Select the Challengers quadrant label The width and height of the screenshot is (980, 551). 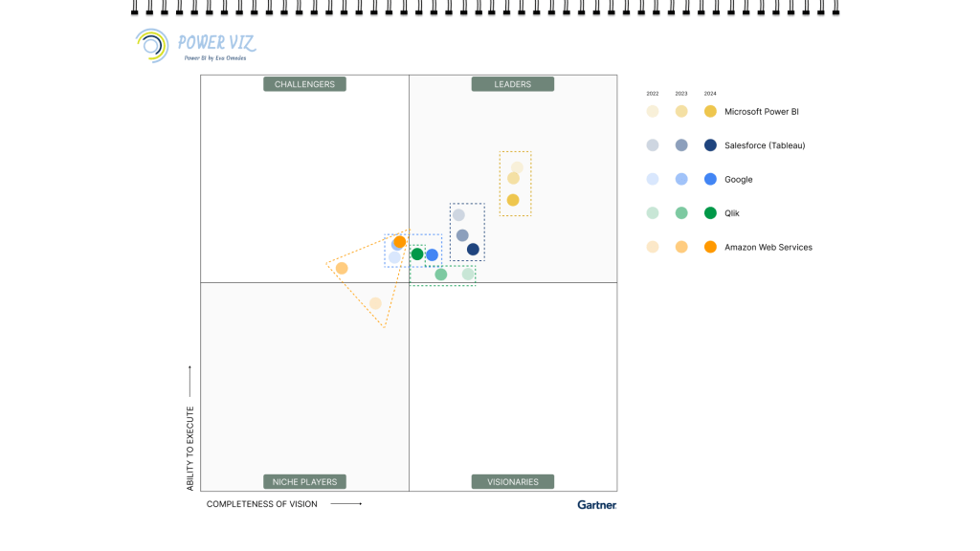pos(304,84)
